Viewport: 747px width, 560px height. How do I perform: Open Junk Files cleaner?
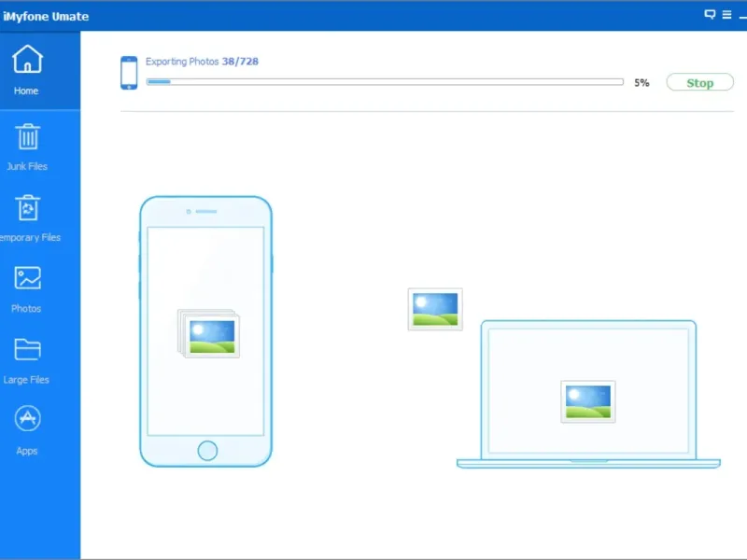click(x=27, y=147)
